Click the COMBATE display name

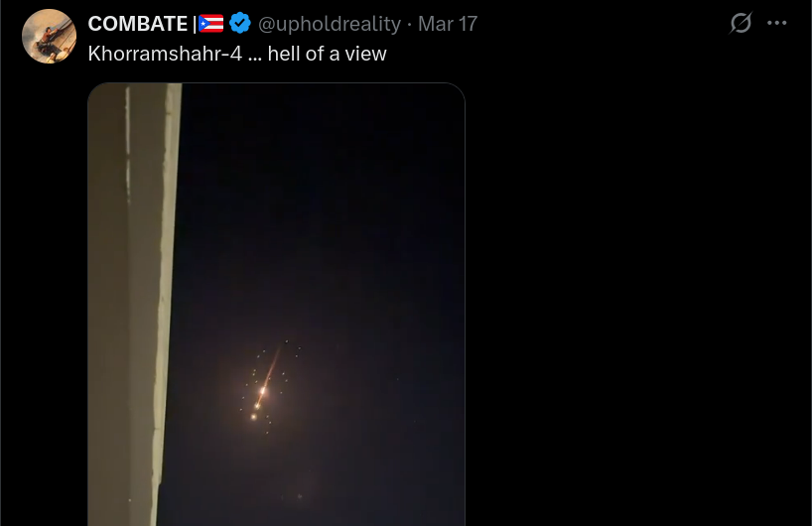[x=138, y=24]
